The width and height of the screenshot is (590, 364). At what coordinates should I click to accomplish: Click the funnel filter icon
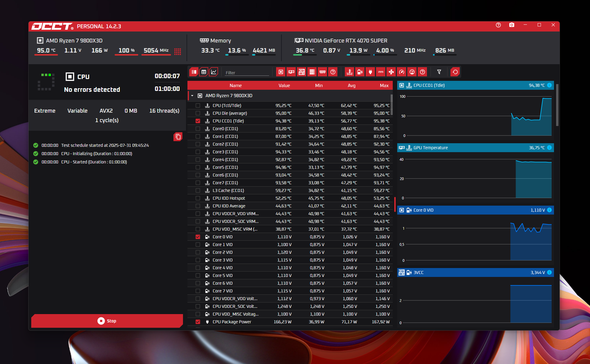click(x=439, y=72)
